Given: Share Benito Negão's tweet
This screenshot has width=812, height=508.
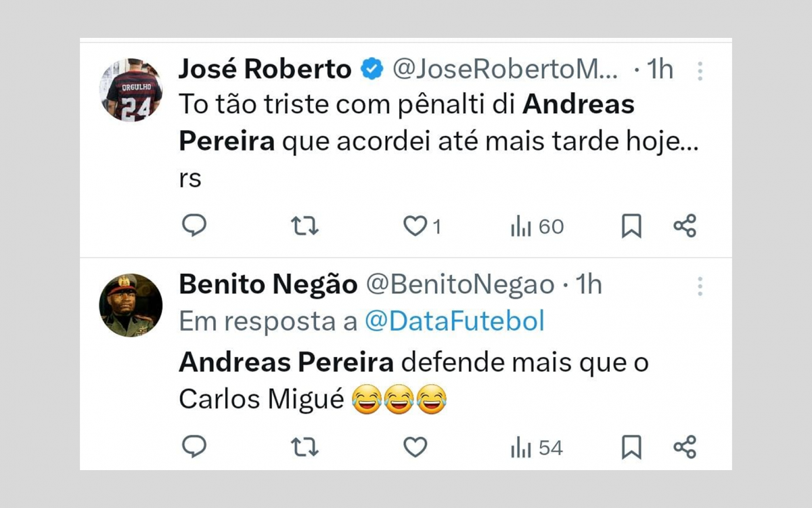Looking at the screenshot, I should 685,446.
